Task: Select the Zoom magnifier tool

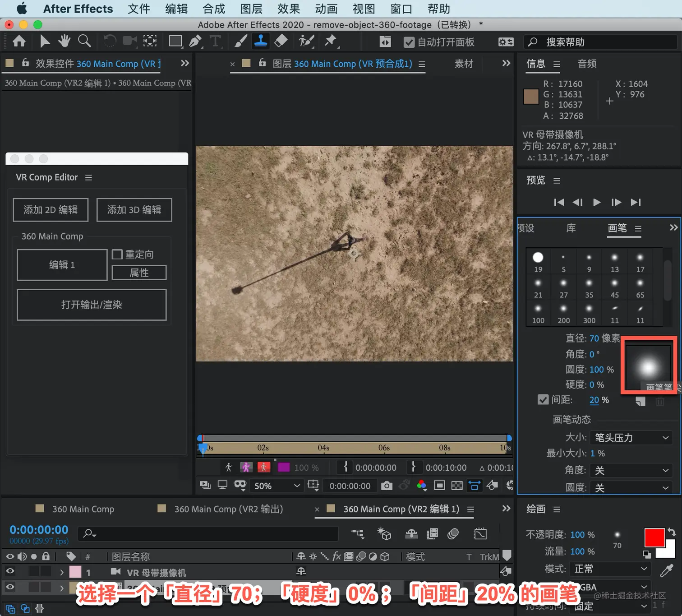Action: point(84,42)
